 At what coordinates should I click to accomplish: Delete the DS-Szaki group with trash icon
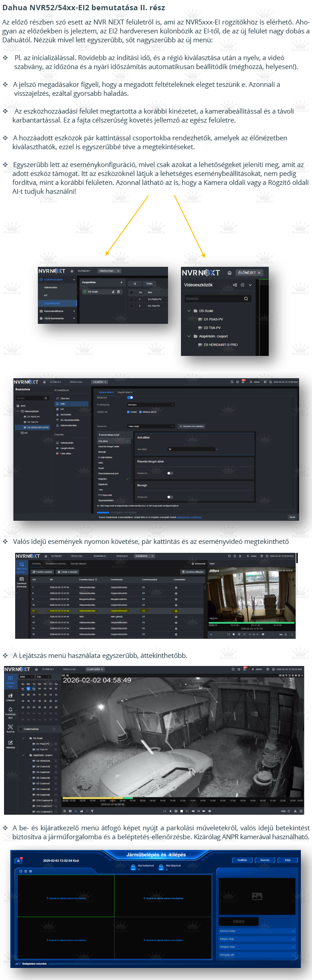(119, 292)
